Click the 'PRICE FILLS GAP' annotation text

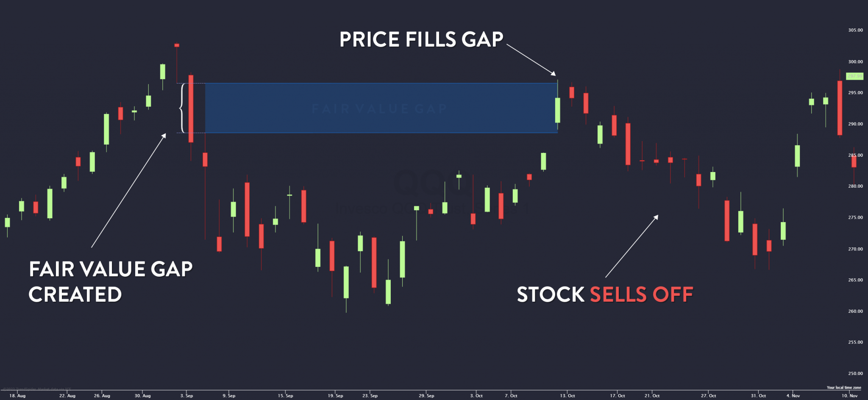tap(421, 39)
